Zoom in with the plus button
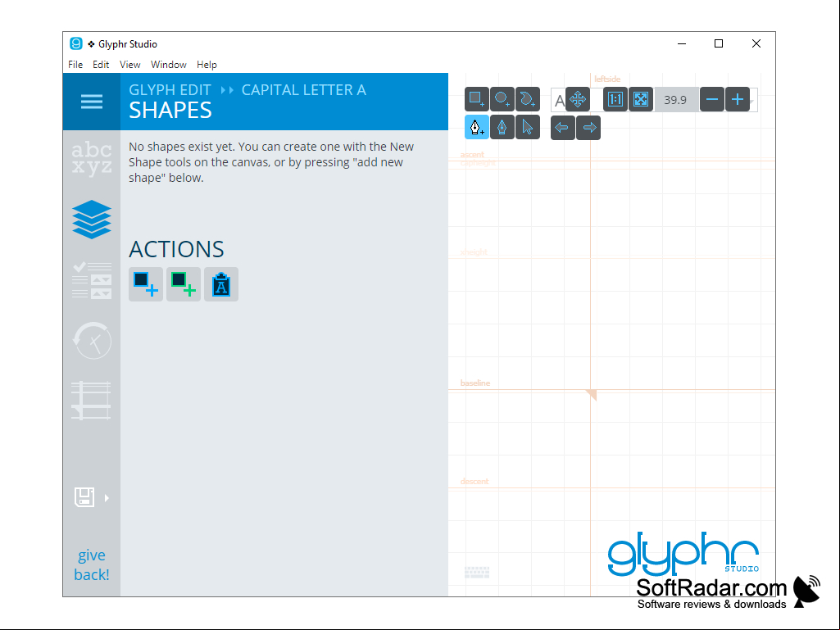Image resolution: width=840 pixels, height=630 pixels. (738, 100)
